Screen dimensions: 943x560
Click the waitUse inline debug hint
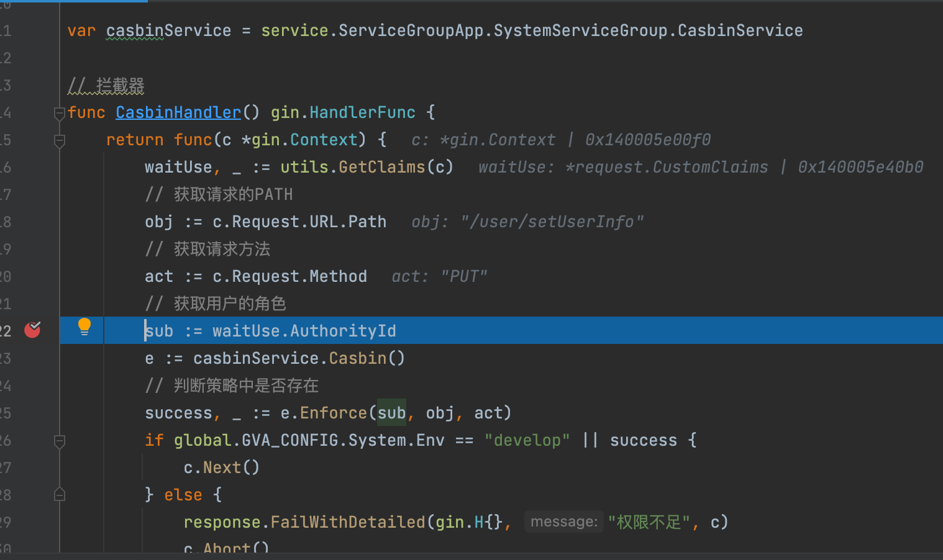coord(700,167)
